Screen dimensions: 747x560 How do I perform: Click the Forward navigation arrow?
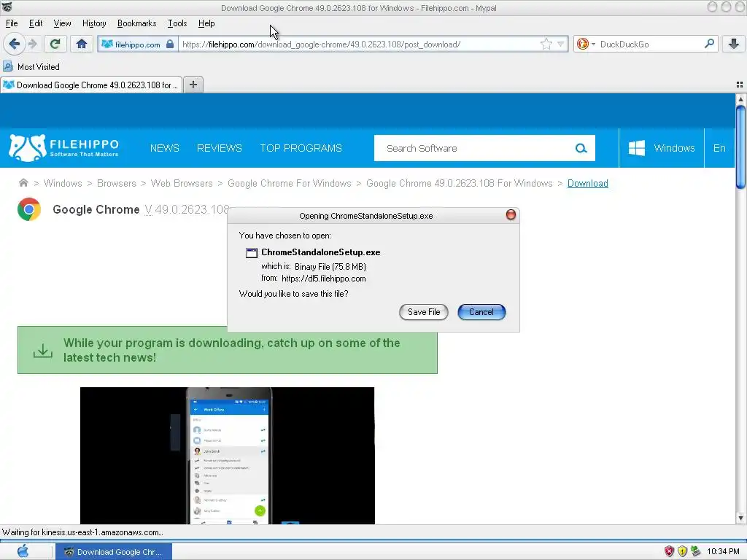click(x=32, y=44)
